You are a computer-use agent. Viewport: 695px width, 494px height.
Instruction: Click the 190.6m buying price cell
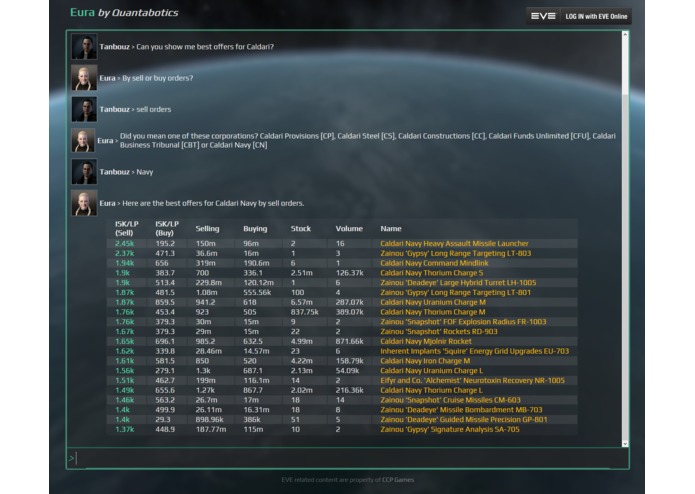pyautogui.click(x=258, y=263)
